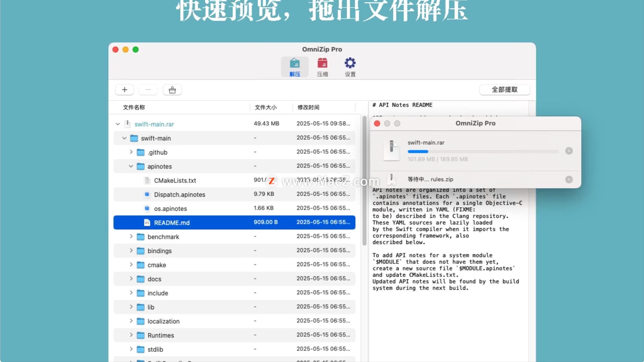Collapse the apinotes folder
The image size is (644, 362).
tap(131, 166)
